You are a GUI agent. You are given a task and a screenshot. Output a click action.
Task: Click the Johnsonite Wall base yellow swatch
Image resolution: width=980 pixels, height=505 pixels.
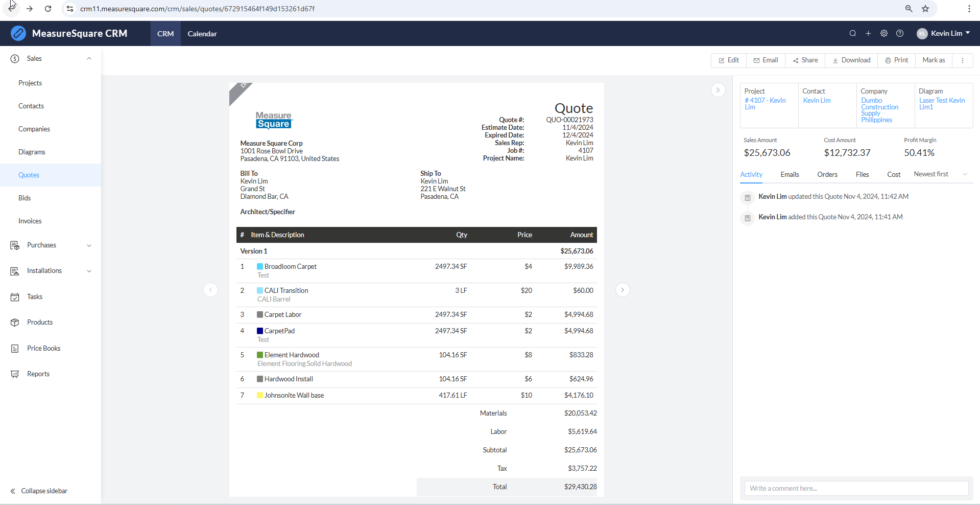point(260,396)
